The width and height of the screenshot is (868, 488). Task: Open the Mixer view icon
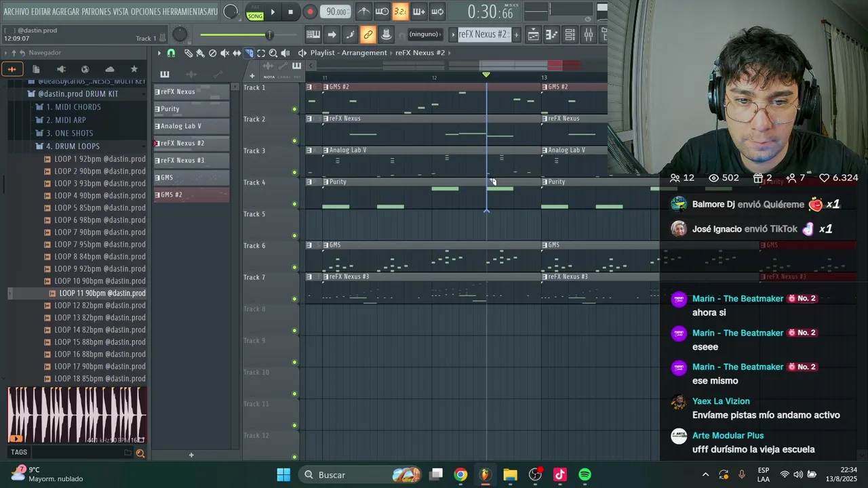(x=589, y=35)
